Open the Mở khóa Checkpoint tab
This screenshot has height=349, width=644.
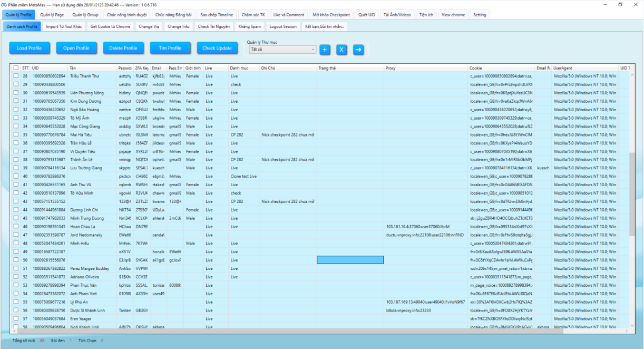333,15
